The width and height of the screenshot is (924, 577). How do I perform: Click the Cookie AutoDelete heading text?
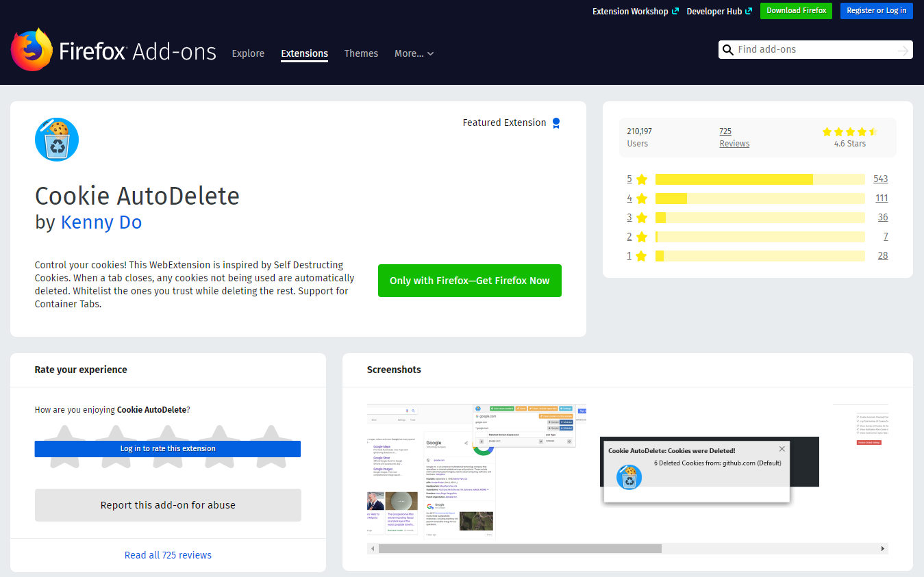(x=137, y=196)
